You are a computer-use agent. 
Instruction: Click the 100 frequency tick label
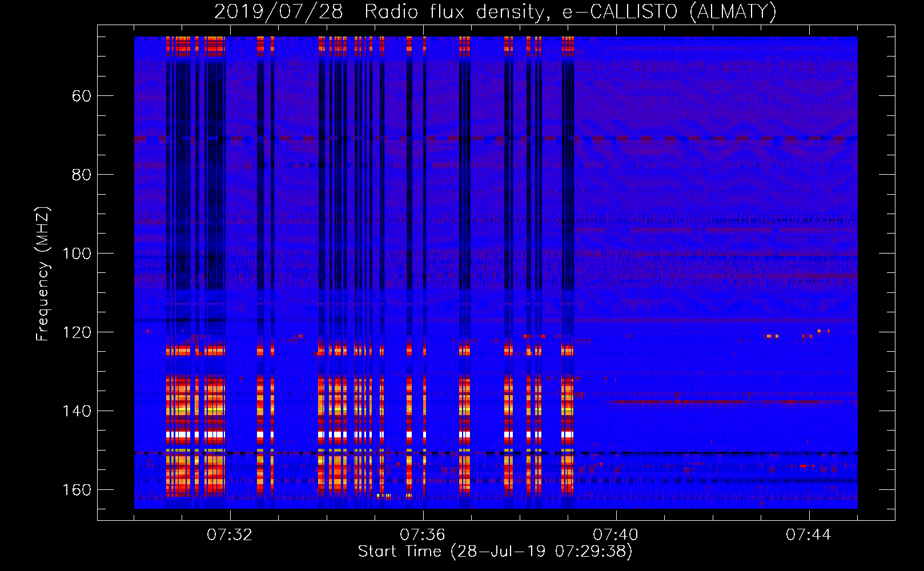[77, 254]
